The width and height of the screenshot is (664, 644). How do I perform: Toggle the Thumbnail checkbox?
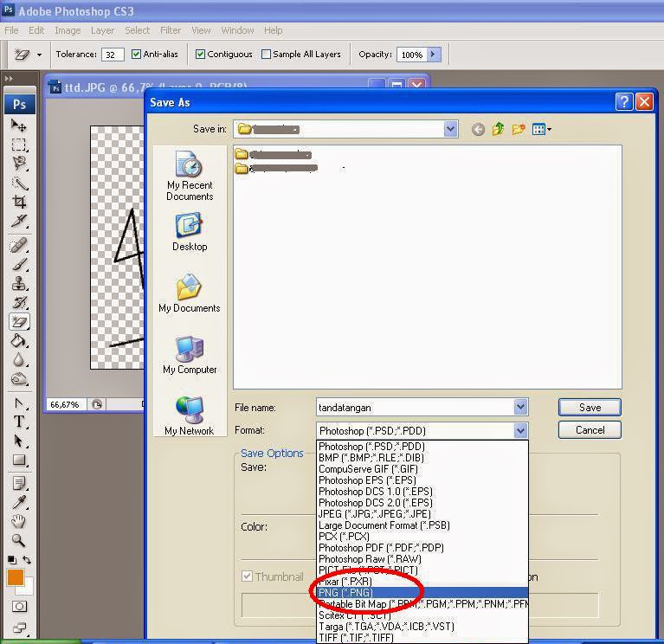pos(247,576)
